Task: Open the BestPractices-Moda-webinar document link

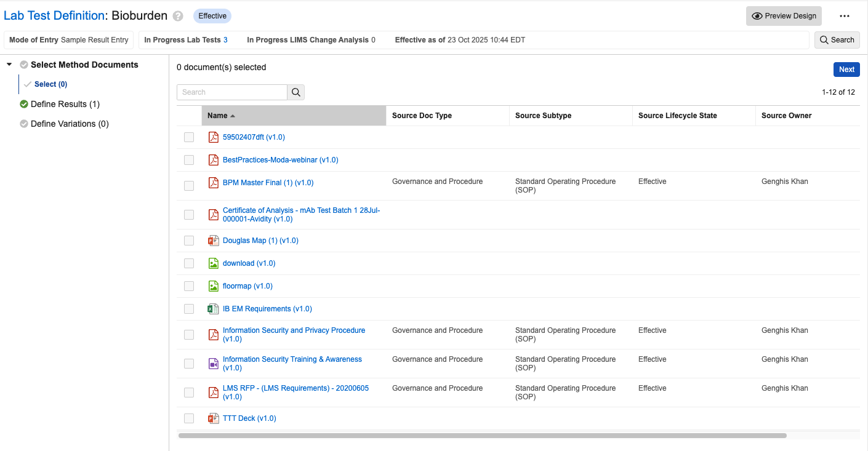Action: 280,160
